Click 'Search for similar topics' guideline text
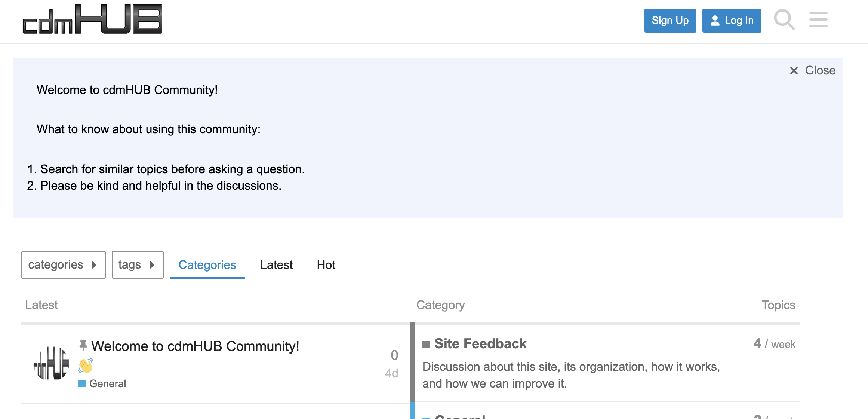 click(172, 169)
